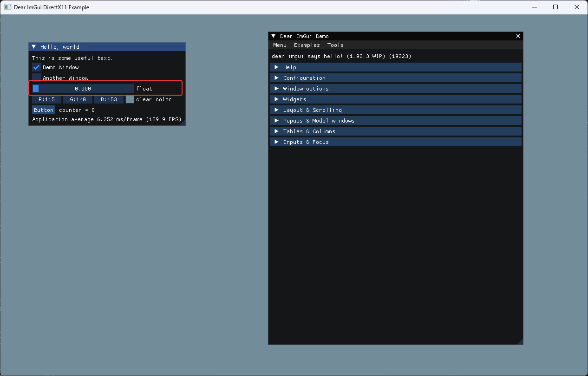Open the Examples menu
This screenshot has height=376, width=588.
coord(307,45)
